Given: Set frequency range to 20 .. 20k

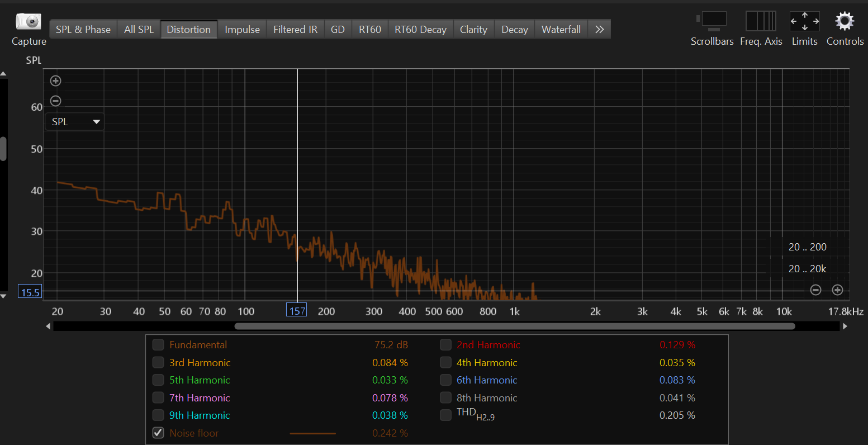Looking at the screenshot, I should point(807,269).
